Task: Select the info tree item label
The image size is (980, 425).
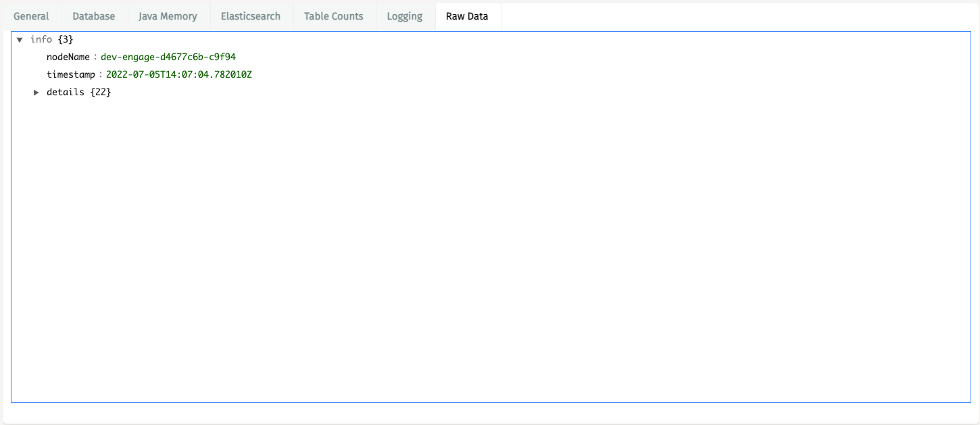Action: click(x=42, y=39)
